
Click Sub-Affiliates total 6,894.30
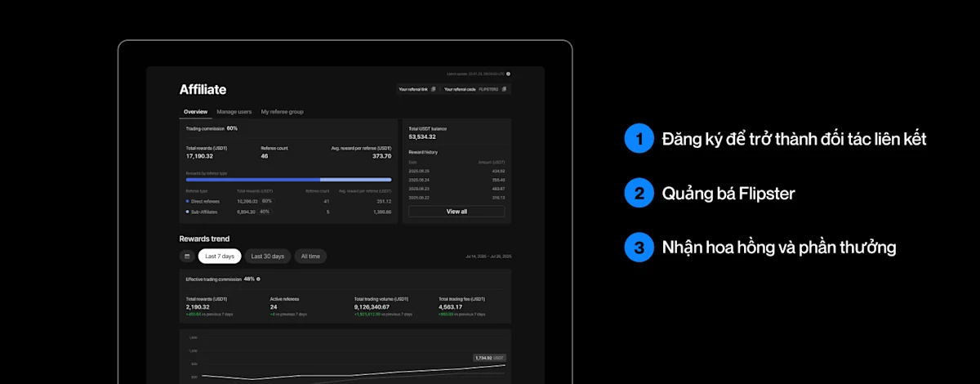[246, 212]
